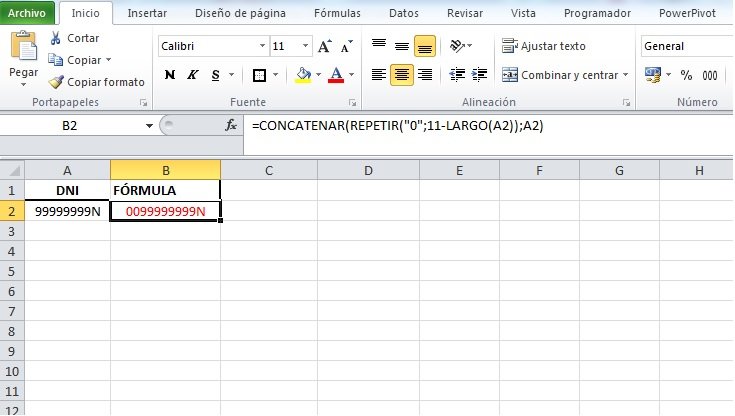Toggle center horizontal alignment
This screenshot has width=735, height=416.
402,75
